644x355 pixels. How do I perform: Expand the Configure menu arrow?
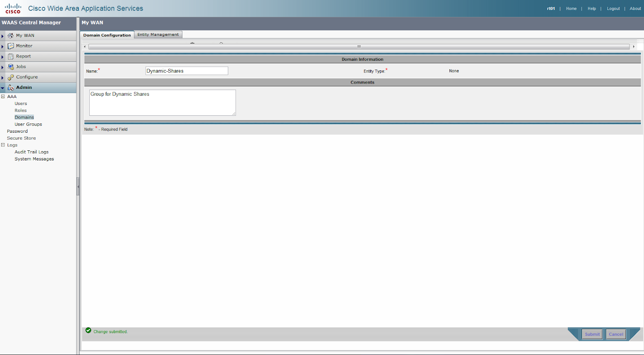(2, 78)
